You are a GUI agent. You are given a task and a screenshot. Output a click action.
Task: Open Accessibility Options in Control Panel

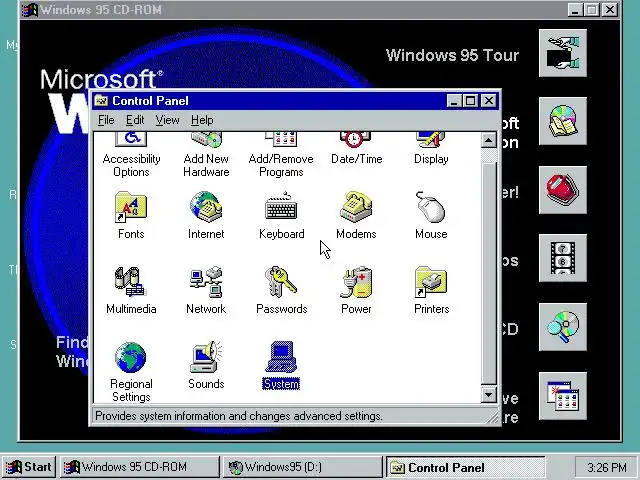click(131, 155)
